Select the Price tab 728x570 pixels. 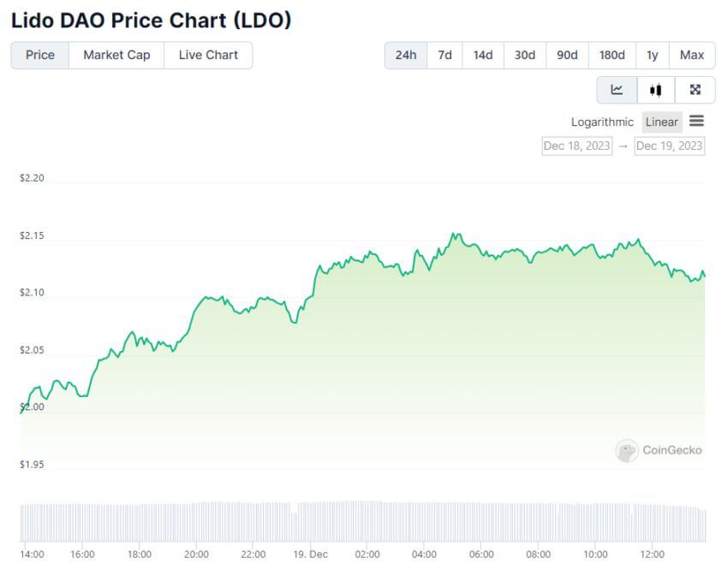[x=40, y=55]
